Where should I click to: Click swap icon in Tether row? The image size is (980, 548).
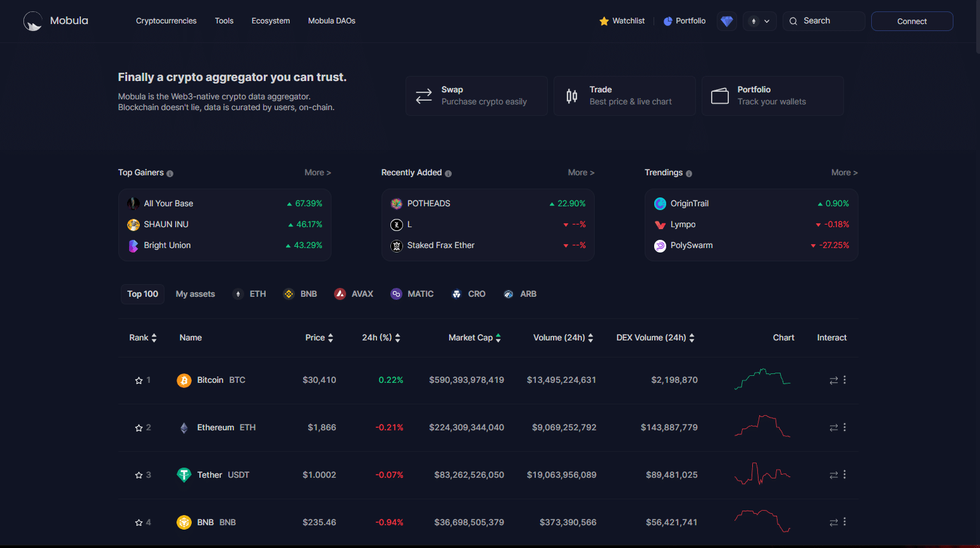(834, 475)
